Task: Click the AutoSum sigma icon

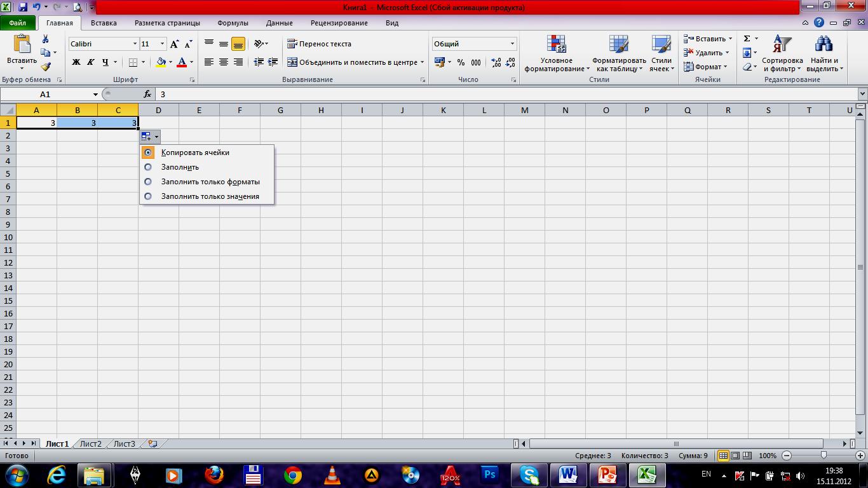Action: [x=747, y=39]
